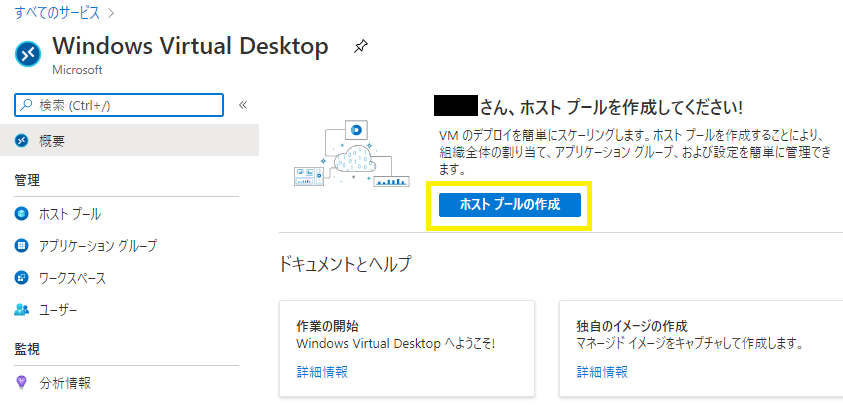This screenshot has height=407, width=843.
Task: Click the ホスト プールの作成 button
Action: (x=510, y=205)
